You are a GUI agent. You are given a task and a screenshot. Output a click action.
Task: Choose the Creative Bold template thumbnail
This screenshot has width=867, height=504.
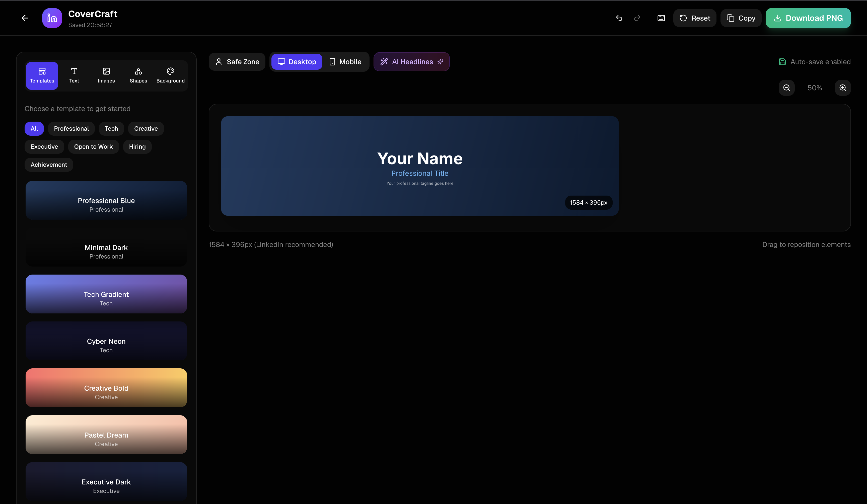click(x=106, y=387)
